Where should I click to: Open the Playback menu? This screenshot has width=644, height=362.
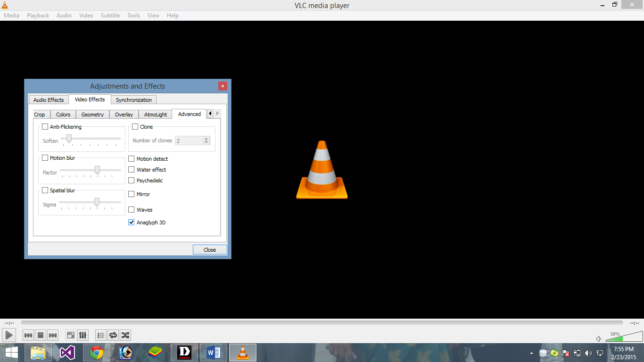pos(38,16)
